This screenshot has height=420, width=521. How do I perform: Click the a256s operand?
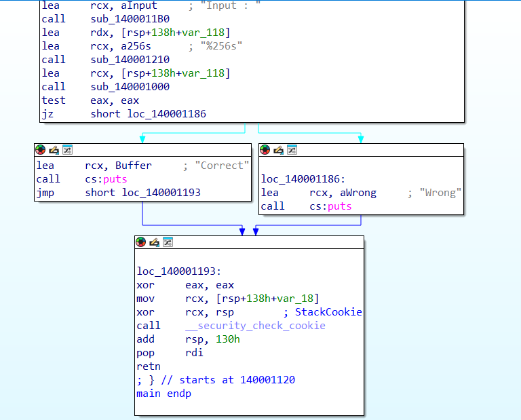tap(136, 46)
